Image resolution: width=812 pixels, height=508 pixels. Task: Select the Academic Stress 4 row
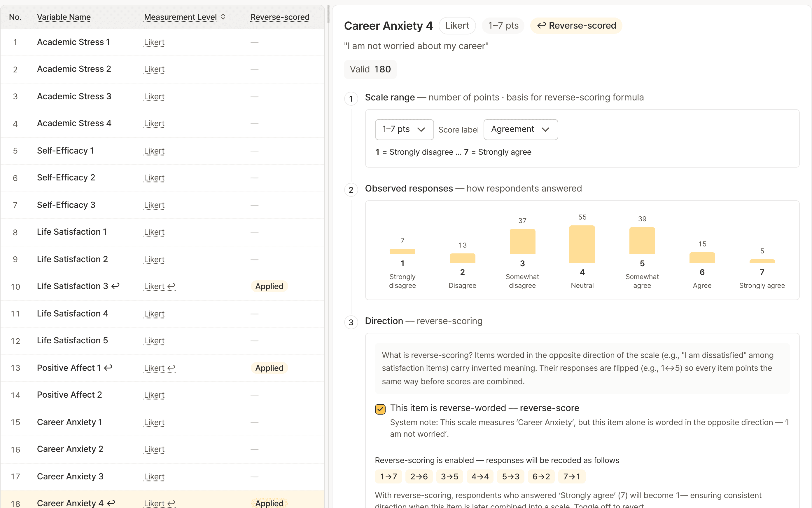point(162,123)
